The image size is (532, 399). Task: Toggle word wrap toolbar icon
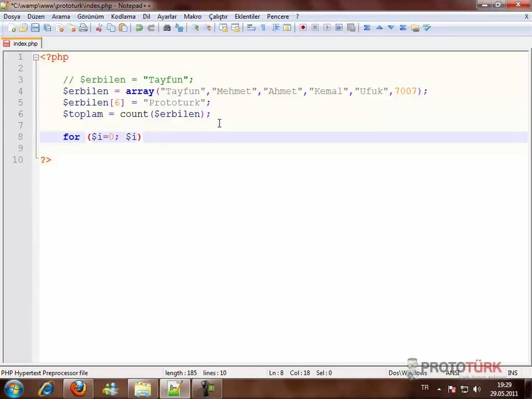pyautogui.click(x=251, y=28)
